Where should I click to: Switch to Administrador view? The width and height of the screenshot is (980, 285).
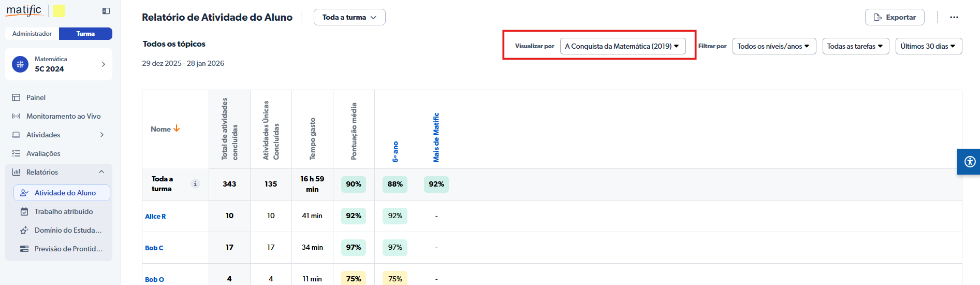[x=32, y=34]
